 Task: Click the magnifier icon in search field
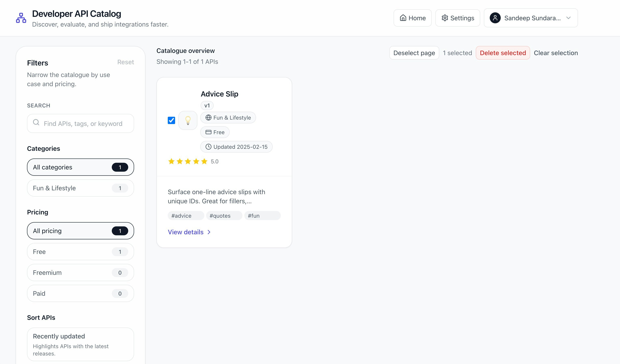click(36, 122)
